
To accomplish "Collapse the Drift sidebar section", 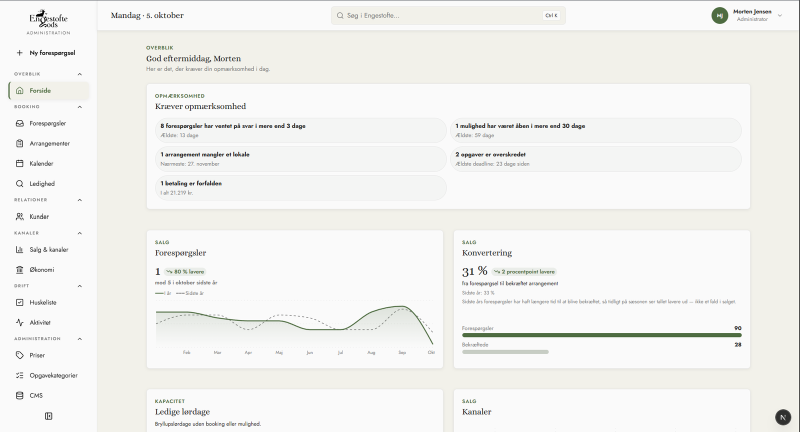I will [x=80, y=286].
